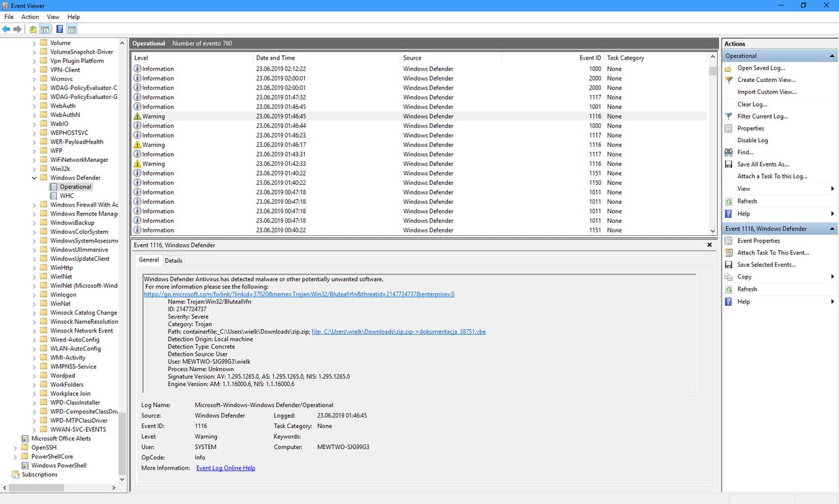Close the event details preview pane
839x504 pixels.
point(709,245)
